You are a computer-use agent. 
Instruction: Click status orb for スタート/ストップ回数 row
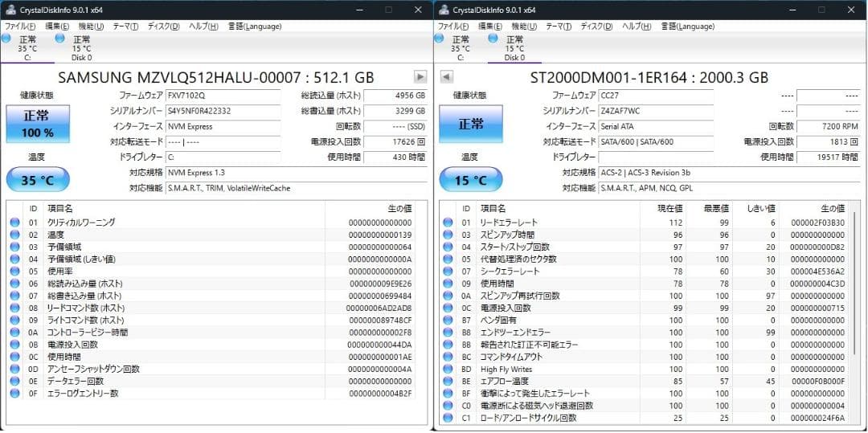[x=448, y=247]
